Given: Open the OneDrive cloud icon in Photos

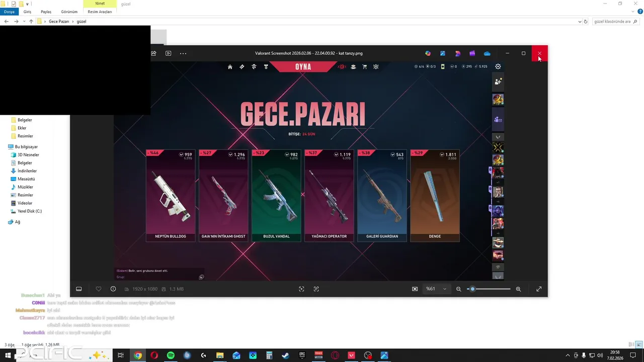Looking at the screenshot, I should pos(487,53).
